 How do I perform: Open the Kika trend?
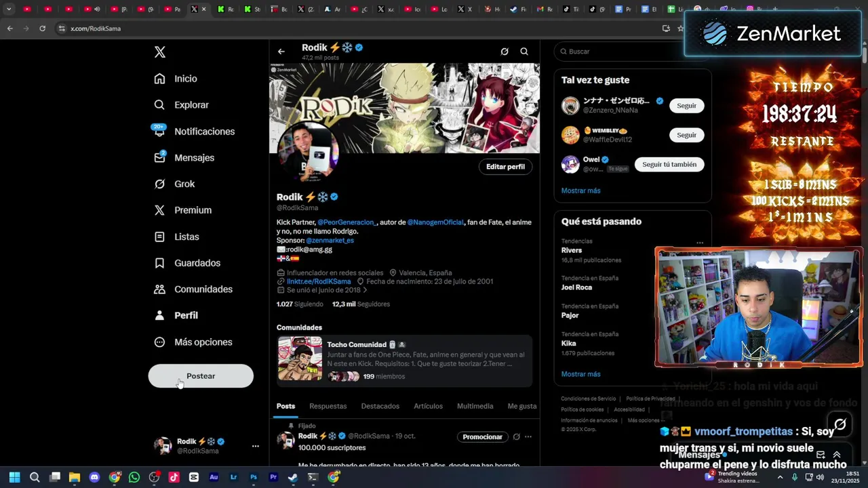pyautogui.click(x=568, y=344)
